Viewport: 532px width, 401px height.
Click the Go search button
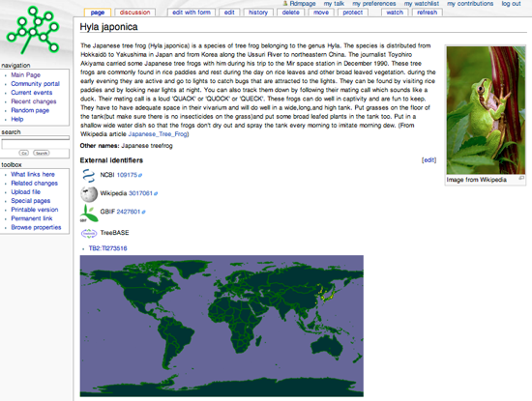pos(24,154)
